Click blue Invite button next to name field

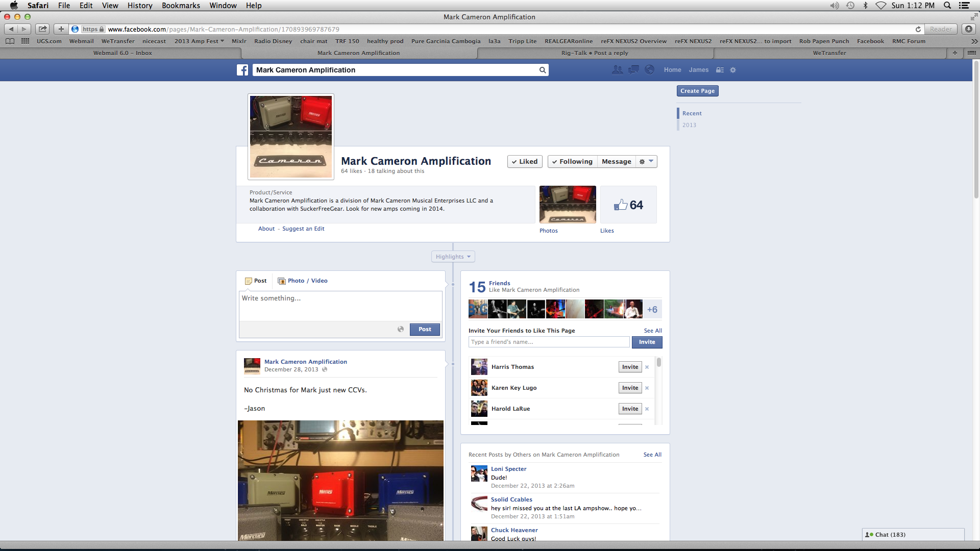point(647,342)
